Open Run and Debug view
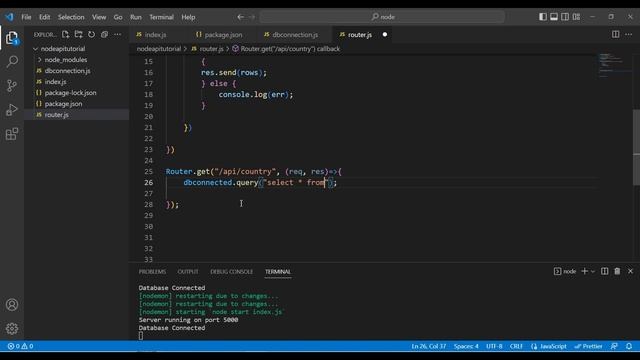 click(x=12, y=110)
